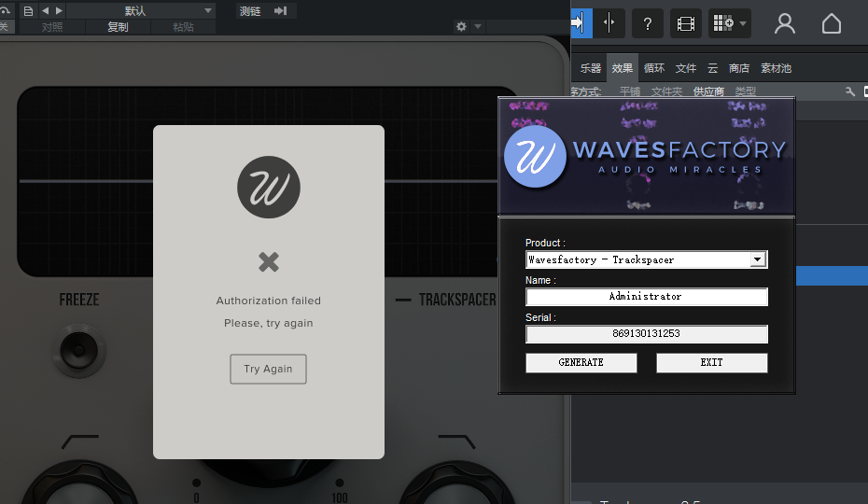
Task: Open the video player filmstrip icon
Action: coord(685,23)
